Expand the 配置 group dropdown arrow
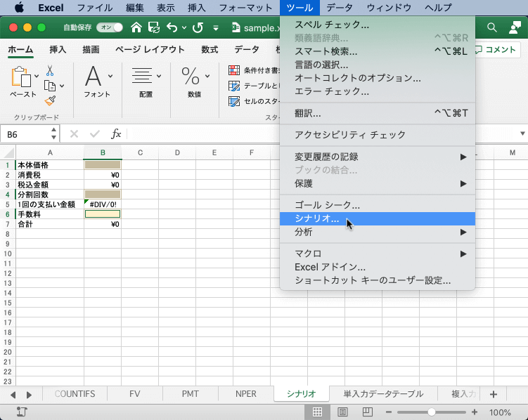 click(x=159, y=76)
